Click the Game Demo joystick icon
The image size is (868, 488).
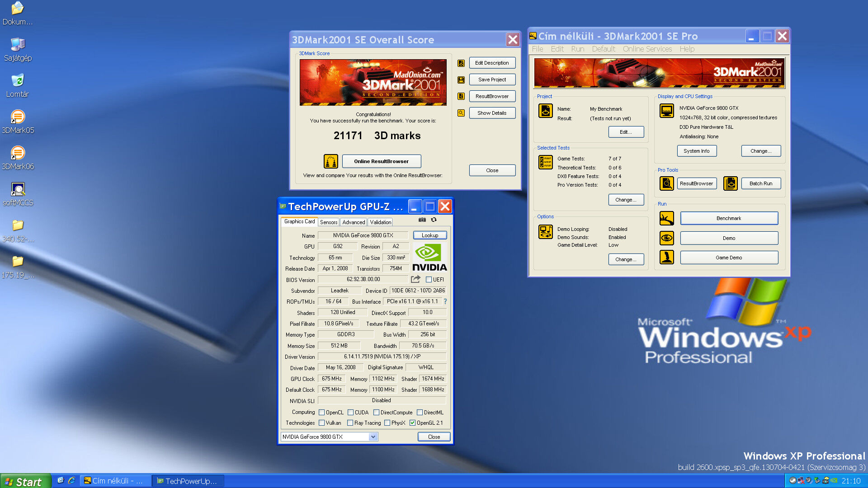tap(667, 258)
